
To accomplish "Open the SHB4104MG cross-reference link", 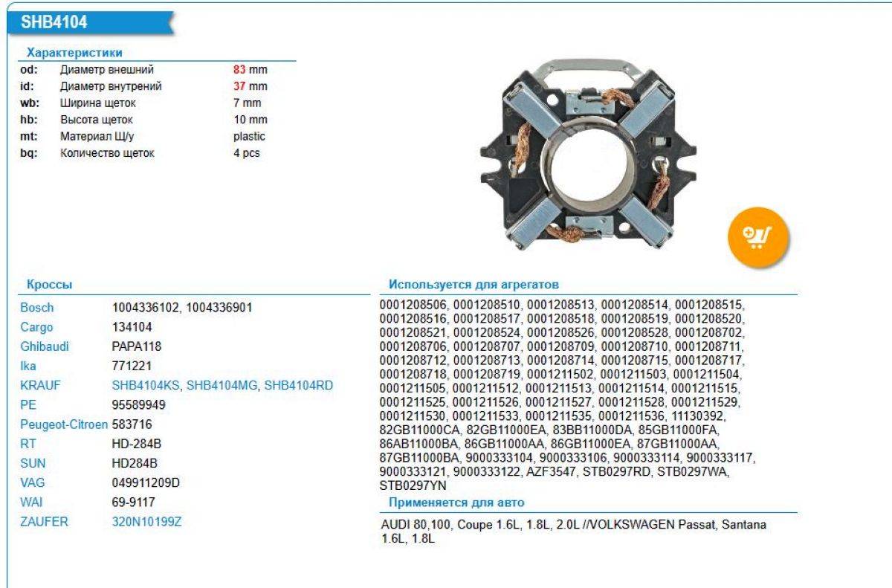I will [222, 385].
